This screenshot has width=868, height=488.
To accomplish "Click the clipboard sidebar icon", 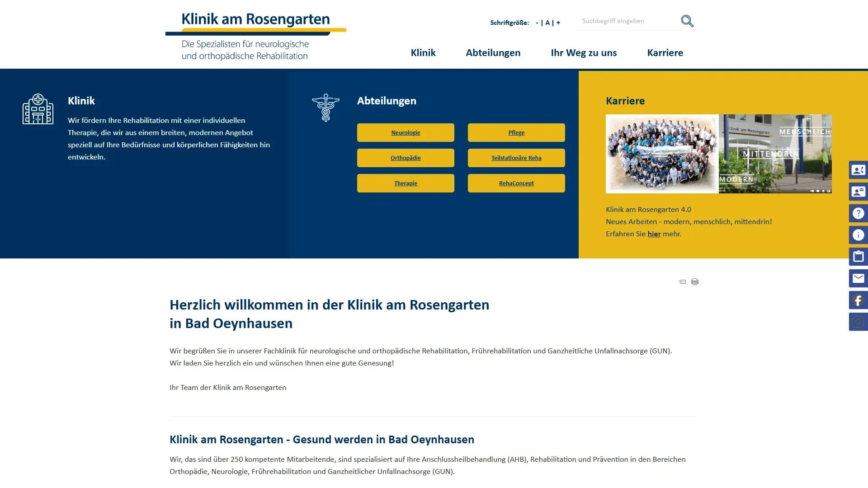I will (858, 256).
